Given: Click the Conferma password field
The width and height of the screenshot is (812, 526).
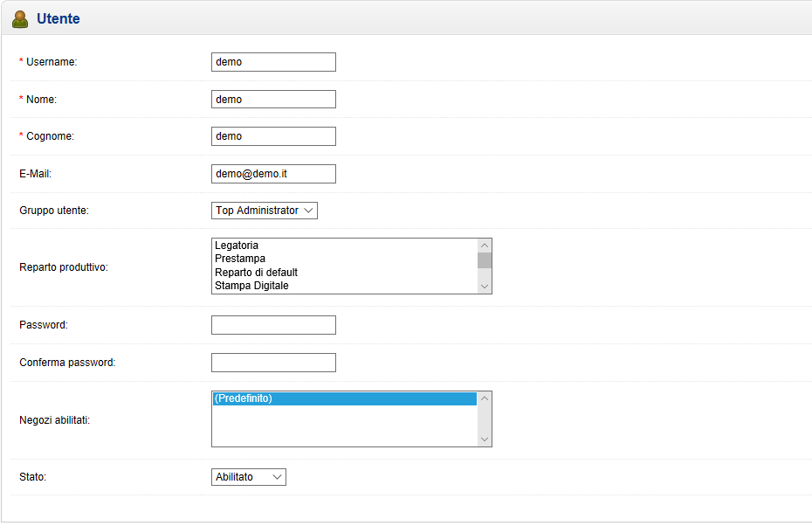Looking at the screenshot, I should (273, 363).
